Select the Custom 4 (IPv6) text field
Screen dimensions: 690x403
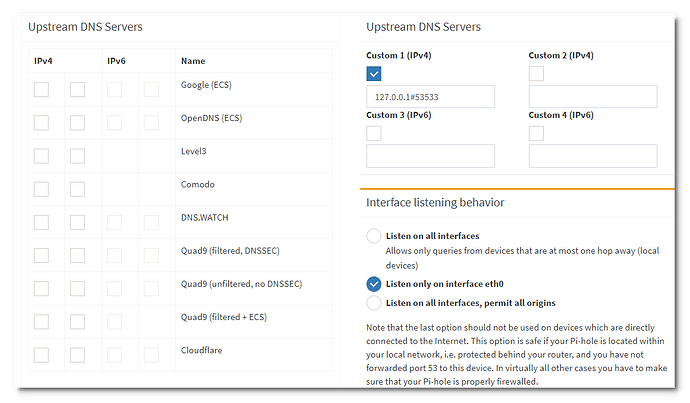coord(592,156)
